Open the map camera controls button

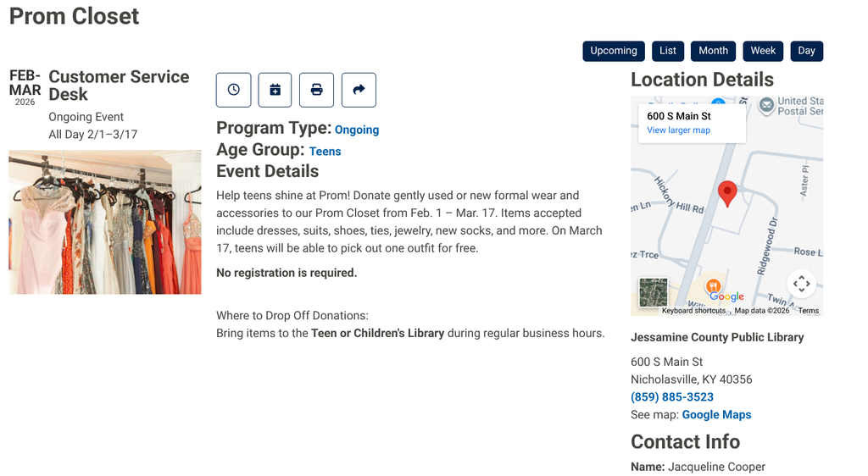[x=801, y=284]
